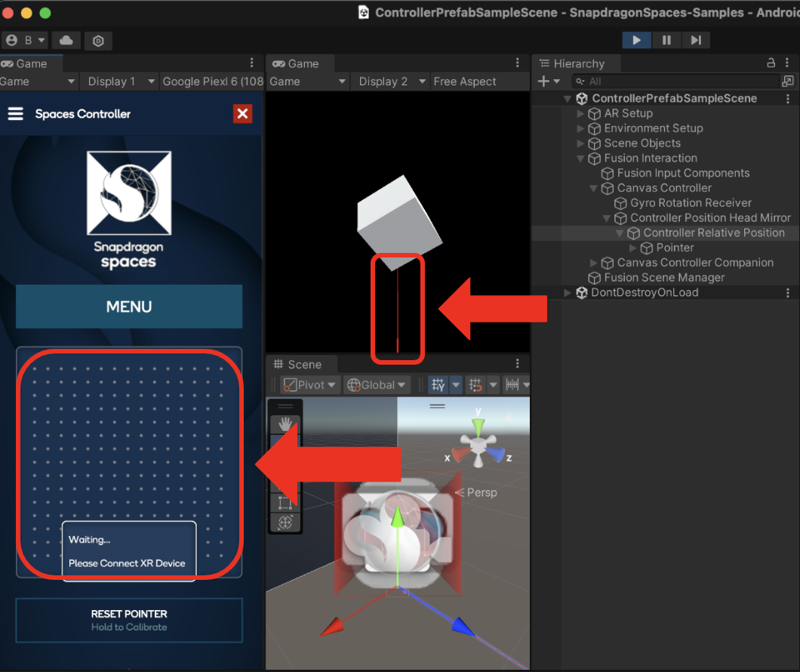The image size is (800, 672).
Task: Select the AR Setup row
Action: (x=666, y=113)
